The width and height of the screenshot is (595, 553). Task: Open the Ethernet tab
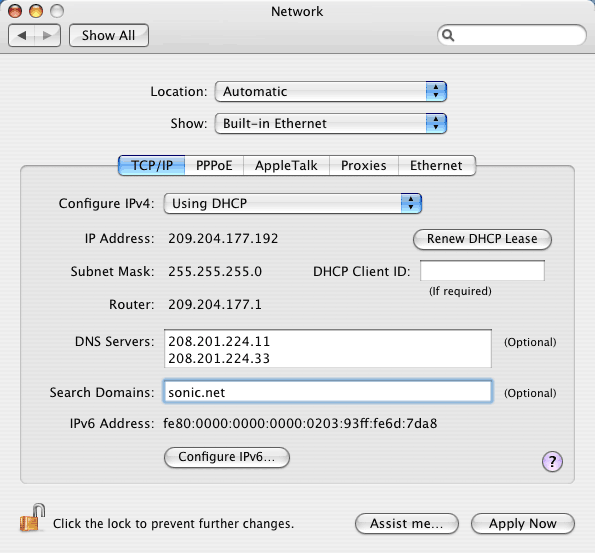tap(436, 165)
